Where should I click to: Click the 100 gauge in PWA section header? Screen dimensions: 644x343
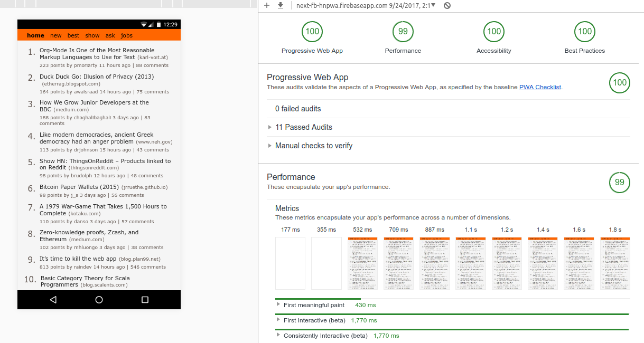[x=620, y=83]
